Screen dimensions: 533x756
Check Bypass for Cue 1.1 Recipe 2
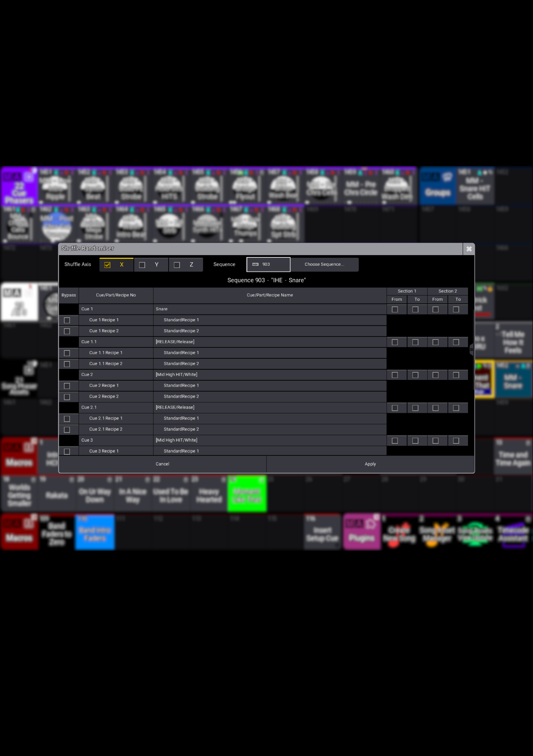click(x=67, y=364)
